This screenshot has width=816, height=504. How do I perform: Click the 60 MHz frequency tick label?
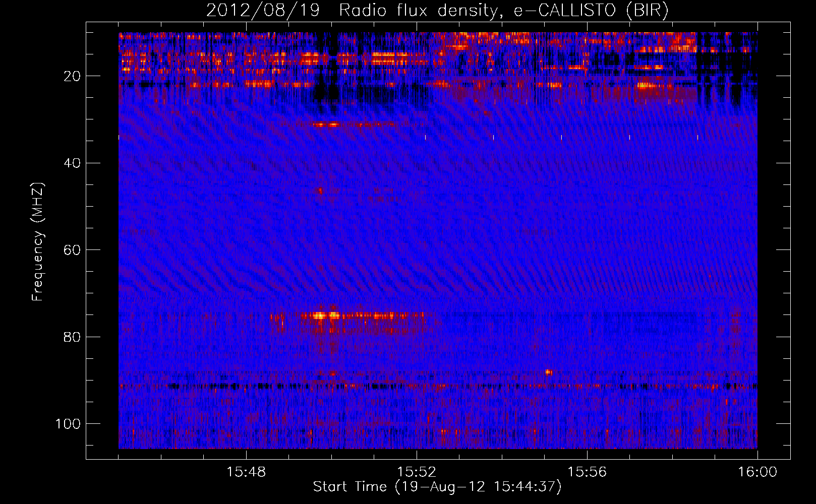pos(72,250)
